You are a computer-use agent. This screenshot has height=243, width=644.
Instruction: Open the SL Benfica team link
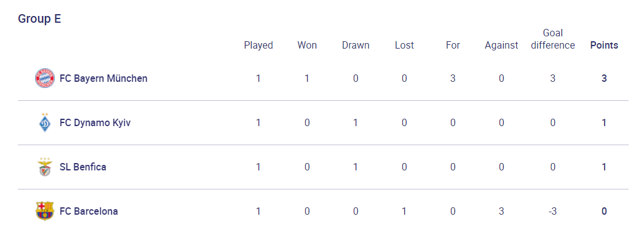(83, 167)
